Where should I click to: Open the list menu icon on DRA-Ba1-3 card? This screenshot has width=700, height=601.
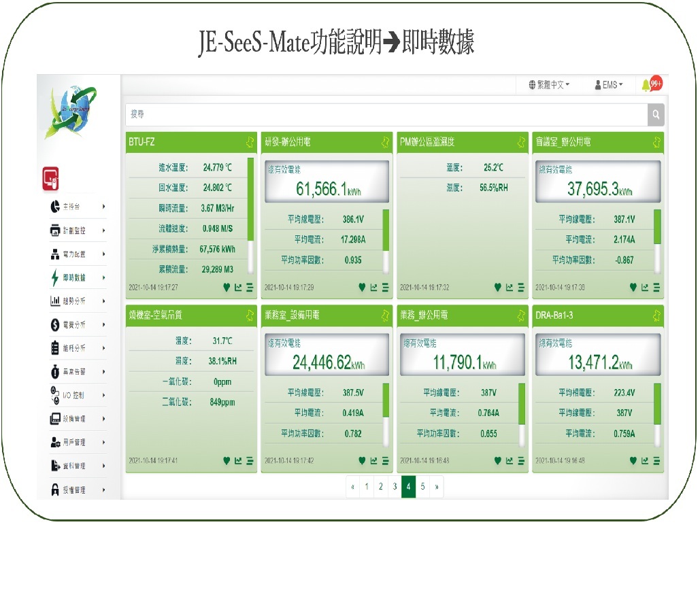pos(656,460)
